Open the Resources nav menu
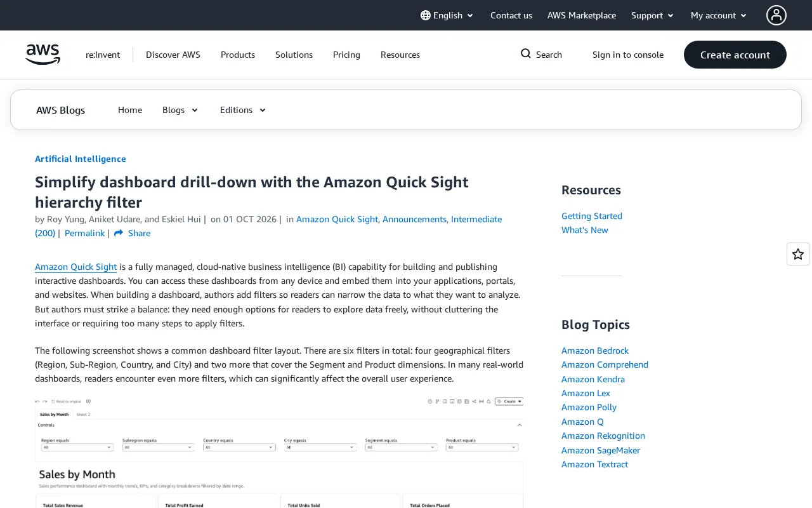 [400, 55]
